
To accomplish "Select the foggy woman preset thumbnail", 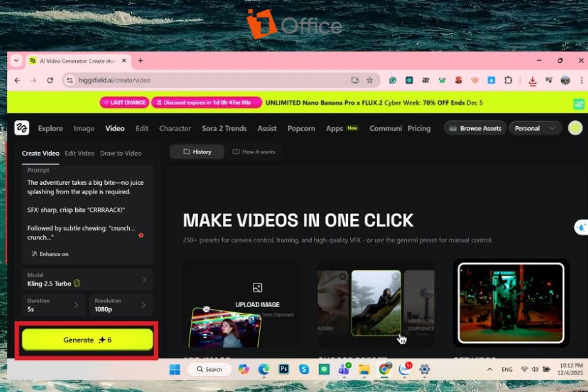I will [376, 302].
